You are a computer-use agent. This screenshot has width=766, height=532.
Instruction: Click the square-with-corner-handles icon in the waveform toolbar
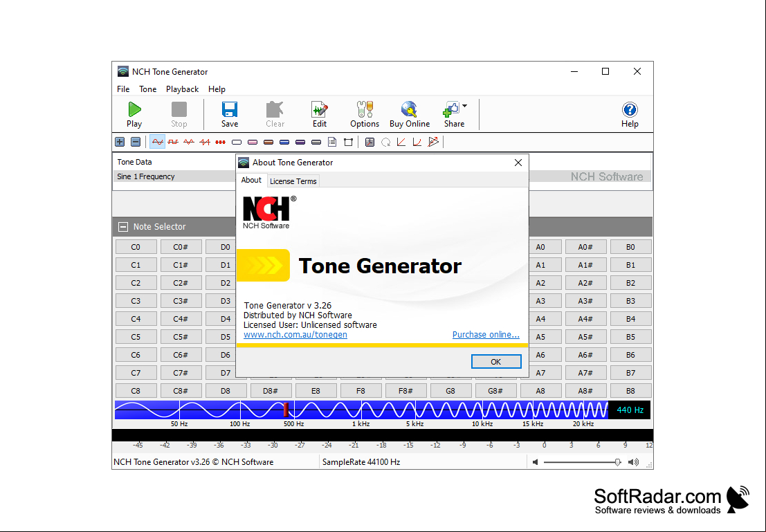pyautogui.click(x=348, y=142)
